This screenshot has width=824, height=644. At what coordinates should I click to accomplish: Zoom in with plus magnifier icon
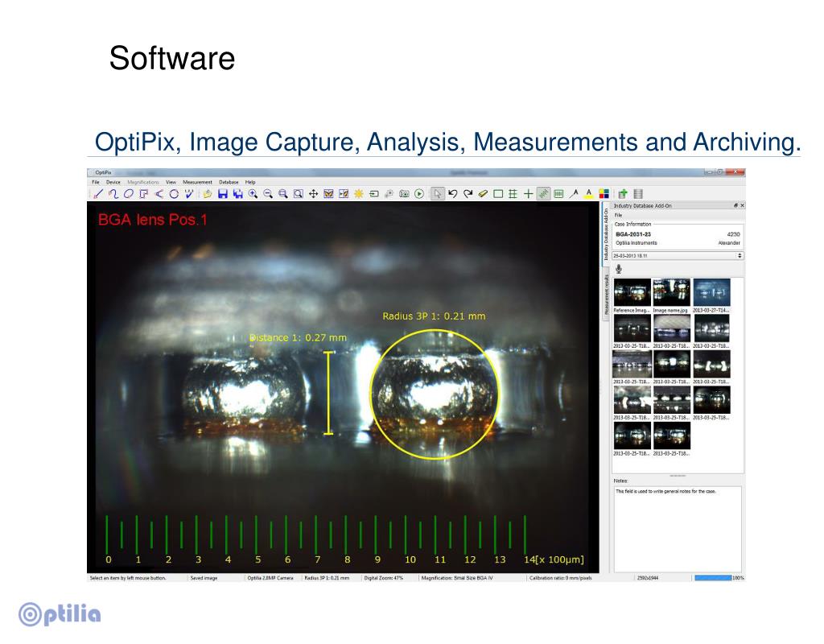[x=253, y=194]
